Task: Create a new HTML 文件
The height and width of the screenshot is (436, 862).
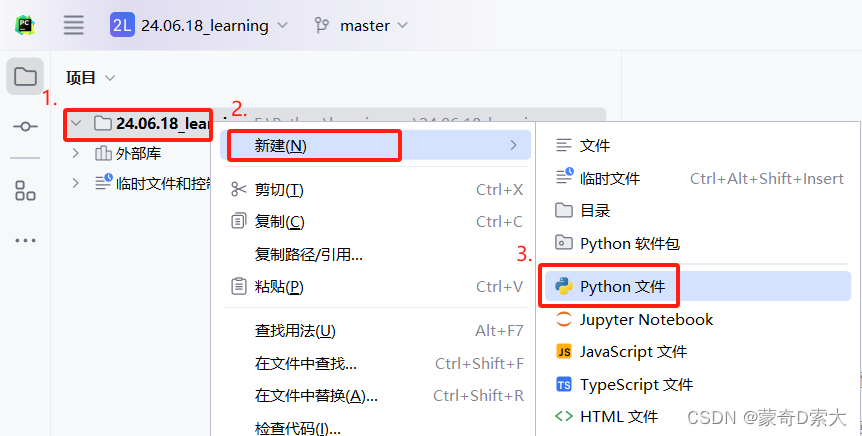Action: (x=698, y=416)
